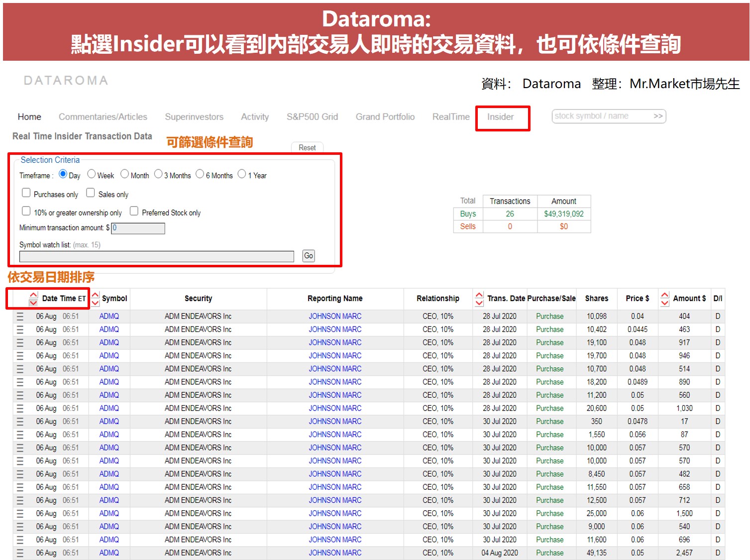Open the RealTime navigation item
This screenshot has width=750, height=560.
[451, 117]
